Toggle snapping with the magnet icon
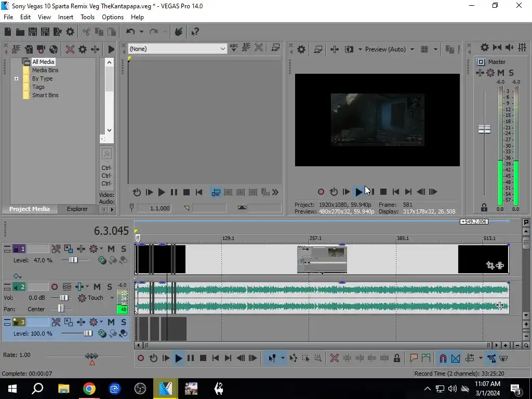 click(443, 358)
